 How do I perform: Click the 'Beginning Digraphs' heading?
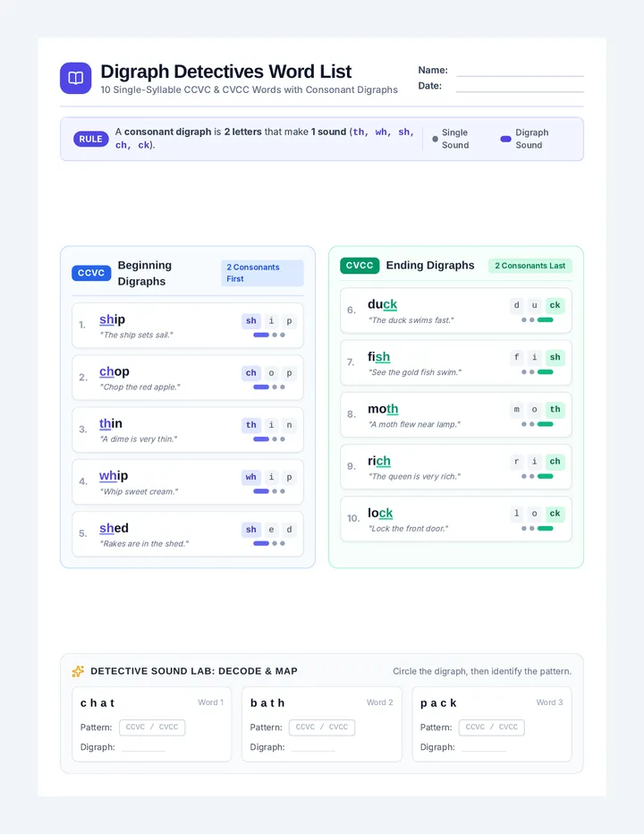[145, 273]
